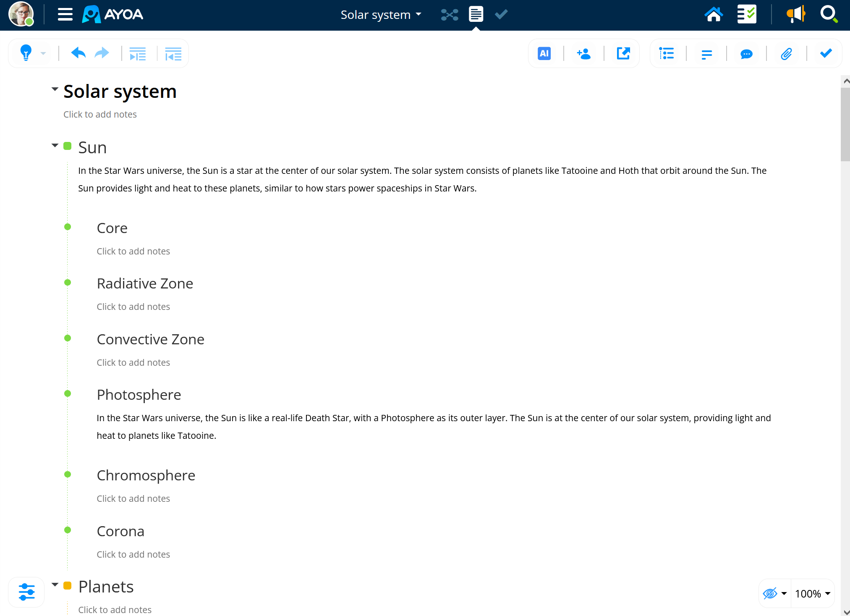
Task: Open the hamburger menu
Action: pyautogui.click(x=65, y=14)
